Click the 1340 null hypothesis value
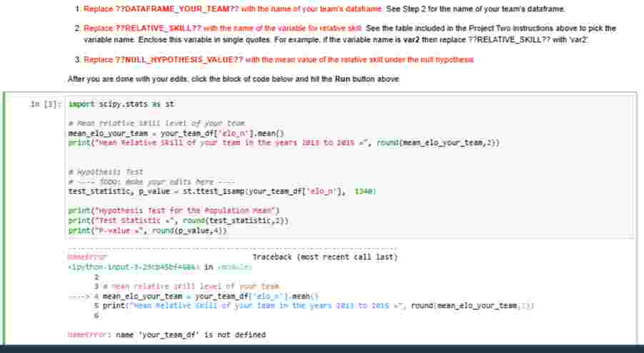This screenshot has width=644, height=353. coord(365,192)
